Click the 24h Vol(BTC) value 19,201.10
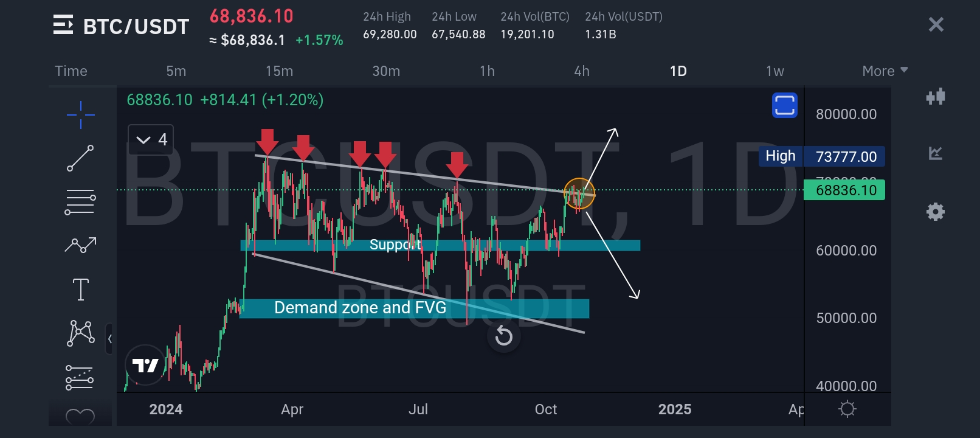980x438 pixels. tap(527, 35)
